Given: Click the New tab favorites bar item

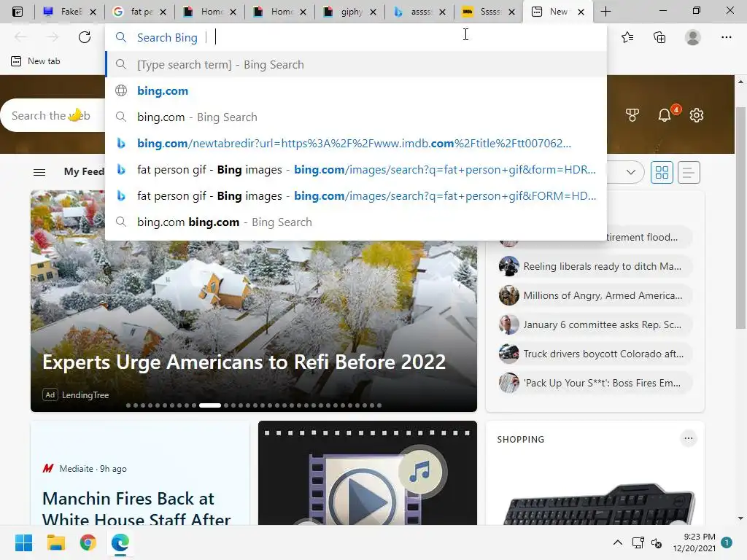Looking at the screenshot, I should (x=36, y=61).
